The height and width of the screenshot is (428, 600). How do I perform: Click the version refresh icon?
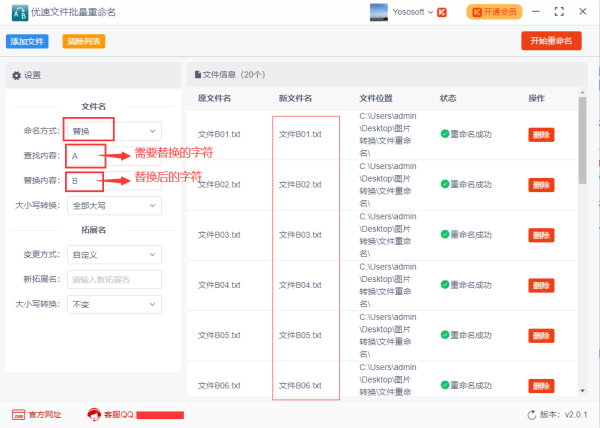click(x=532, y=414)
